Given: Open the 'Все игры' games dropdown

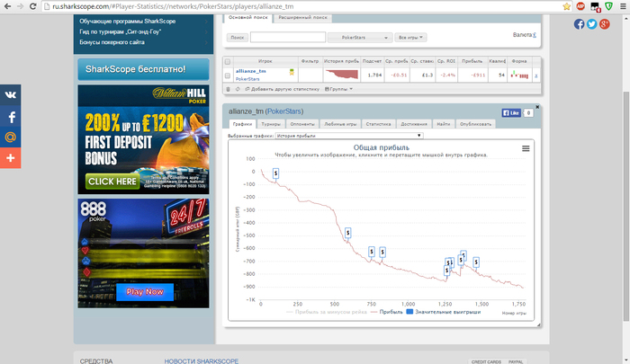Looking at the screenshot, I should click(x=410, y=38).
